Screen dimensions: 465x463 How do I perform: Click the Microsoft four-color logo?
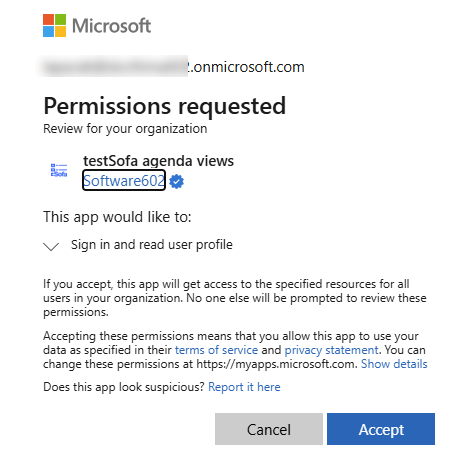pyautogui.click(x=54, y=25)
